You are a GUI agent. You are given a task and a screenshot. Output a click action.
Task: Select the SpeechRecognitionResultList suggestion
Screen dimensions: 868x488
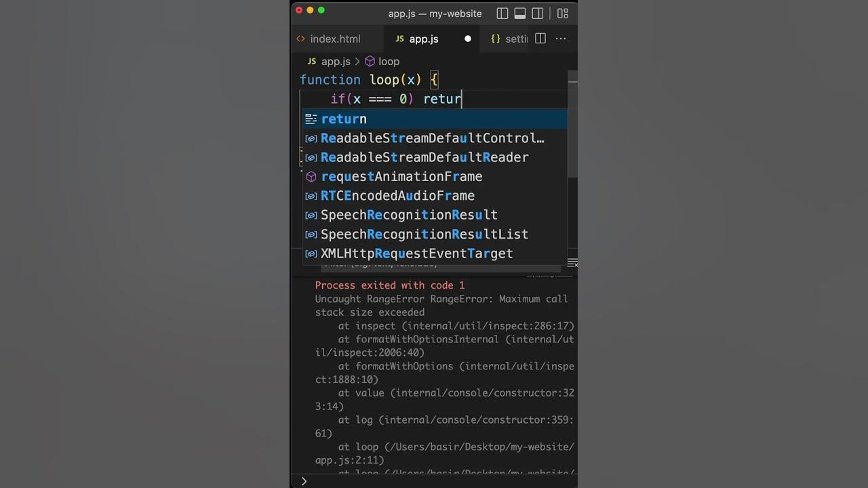click(x=435, y=235)
